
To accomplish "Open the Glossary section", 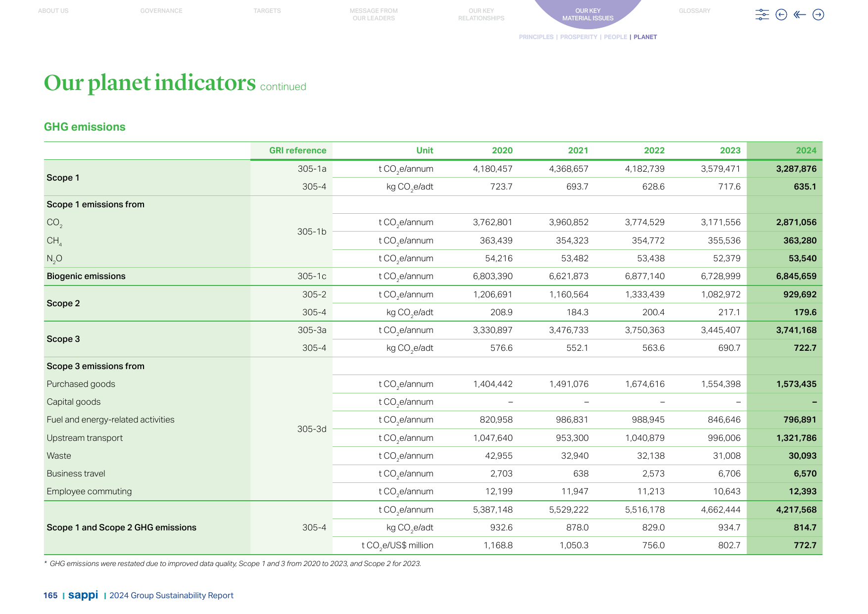I will 694,11.
